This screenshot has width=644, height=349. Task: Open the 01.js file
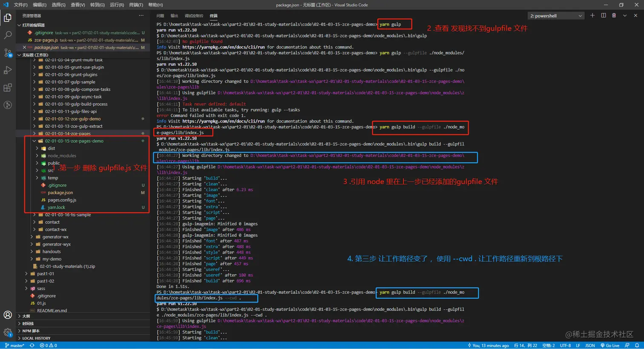coord(41,303)
